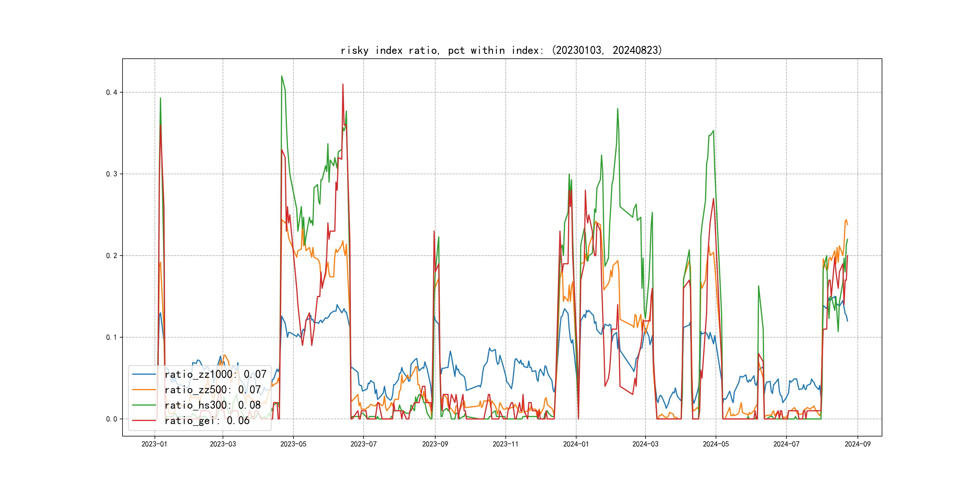Image resolution: width=980 pixels, height=490 pixels.
Task: Click the blue legend line swatch
Action: click(x=144, y=374)
